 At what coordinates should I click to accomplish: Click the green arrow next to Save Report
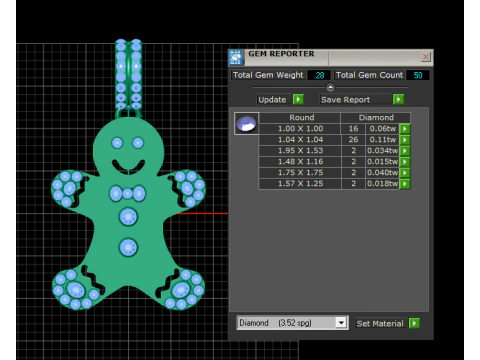point(398,99)
